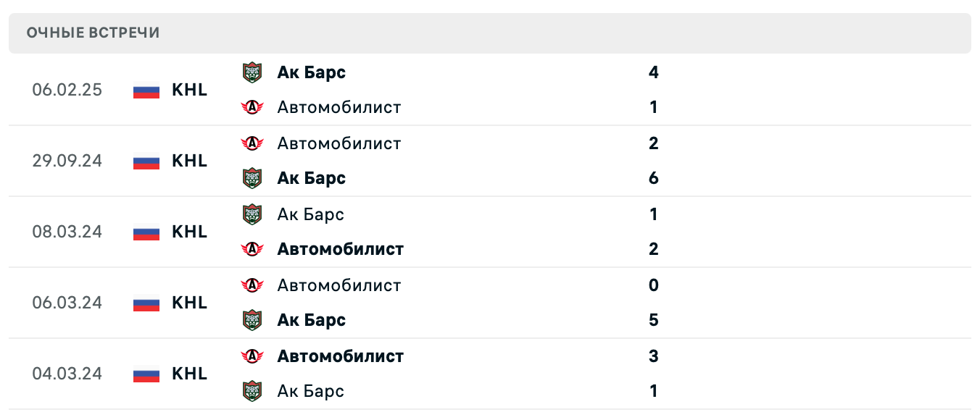The height and width of the screenshot is (420, 980).
Task: Click Russian flag icon beside 04.03.24 date
Action: (x=146, y=374)
